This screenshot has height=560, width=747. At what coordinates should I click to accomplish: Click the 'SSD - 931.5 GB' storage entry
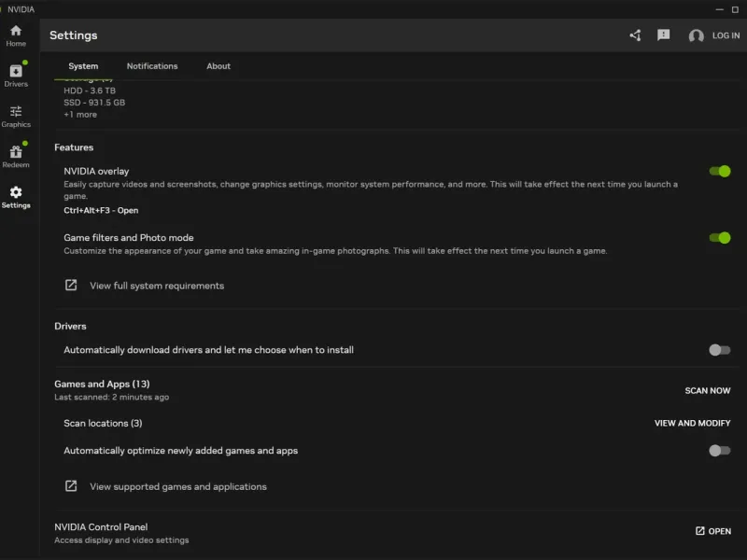tap(94, 103)
